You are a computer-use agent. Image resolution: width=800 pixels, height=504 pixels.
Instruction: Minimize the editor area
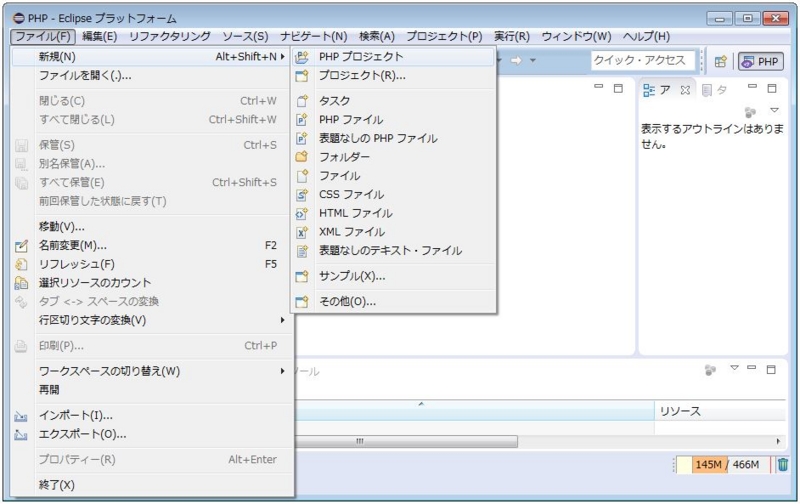click(x=599, y=87)
